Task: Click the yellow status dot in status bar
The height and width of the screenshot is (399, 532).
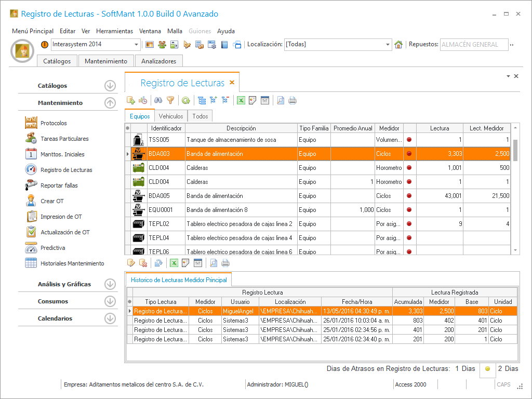Action: pos(487,369)
